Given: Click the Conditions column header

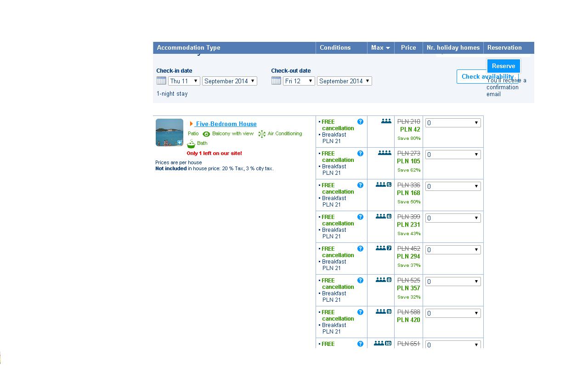Looking at the screenshot, I should point(341,48).
